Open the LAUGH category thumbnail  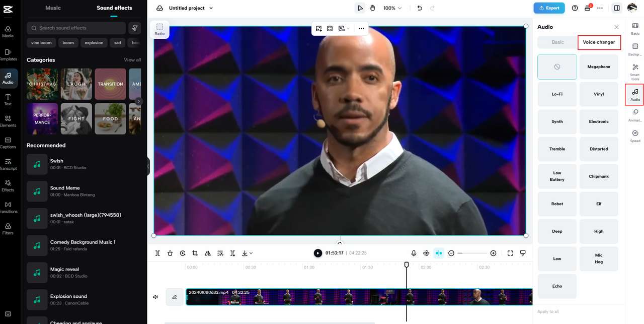[x=76, y=84]
